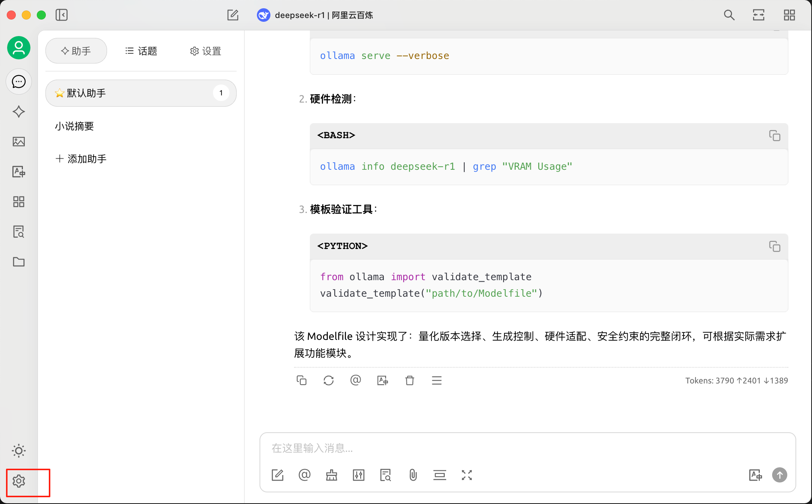Open the mini apps grid in the title bar
812x504 pixels.
[789, 15]
